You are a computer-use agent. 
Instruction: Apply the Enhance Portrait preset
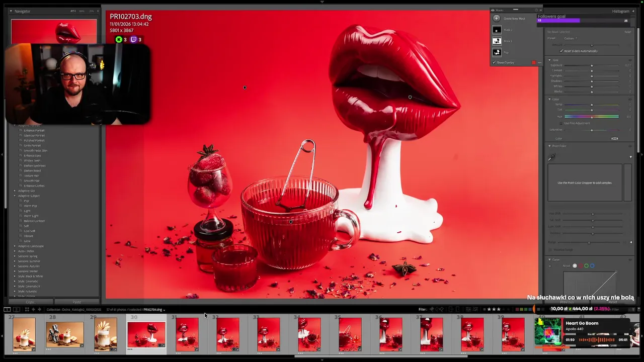(34, 130)
